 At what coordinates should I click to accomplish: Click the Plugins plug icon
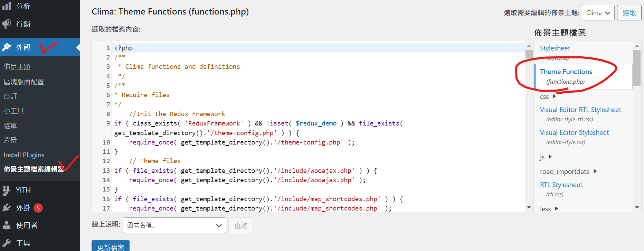7,208
